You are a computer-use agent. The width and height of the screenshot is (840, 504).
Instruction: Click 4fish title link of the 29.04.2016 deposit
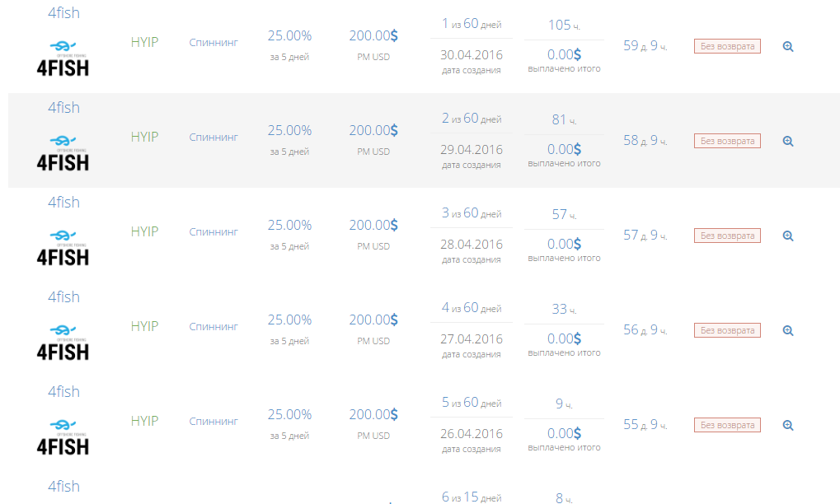pos(63,108)
